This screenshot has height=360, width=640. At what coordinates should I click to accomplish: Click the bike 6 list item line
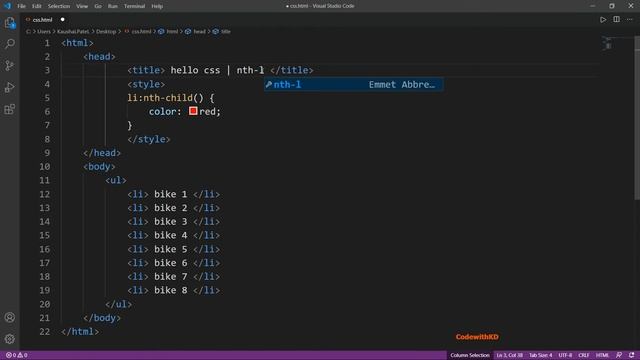(173, 263)
